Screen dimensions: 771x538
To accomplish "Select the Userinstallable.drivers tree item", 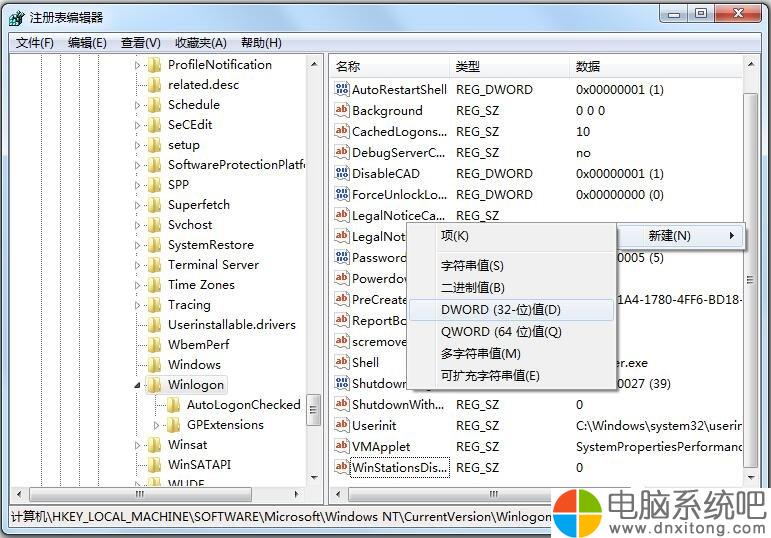I will tap(232, 325).
